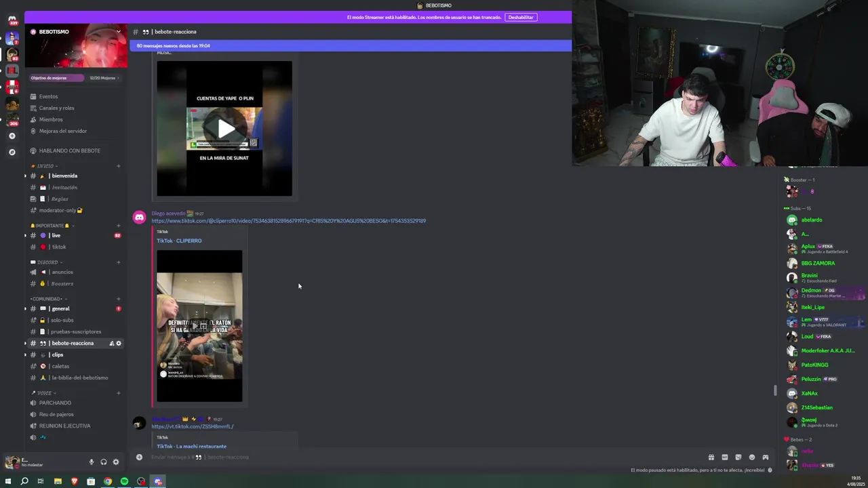
Task: Open the pruebas-suscriptores channel
Action: point(75,331)
